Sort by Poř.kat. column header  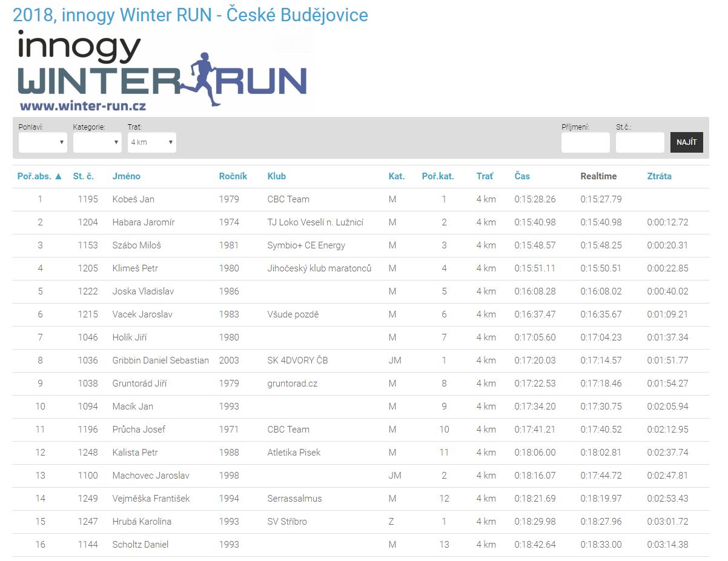pos(438,176)
